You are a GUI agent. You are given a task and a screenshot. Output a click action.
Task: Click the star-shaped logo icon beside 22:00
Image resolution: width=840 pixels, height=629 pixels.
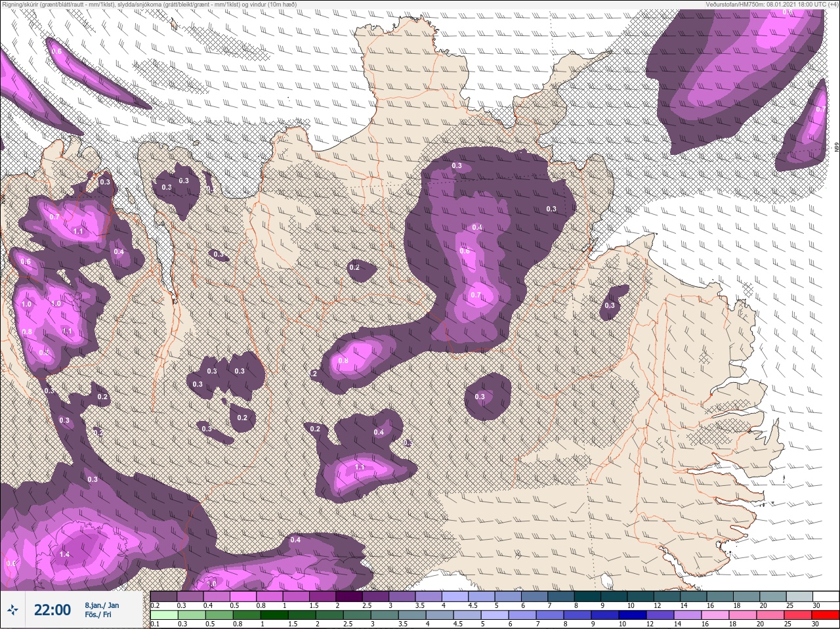(x=12, y=610)
